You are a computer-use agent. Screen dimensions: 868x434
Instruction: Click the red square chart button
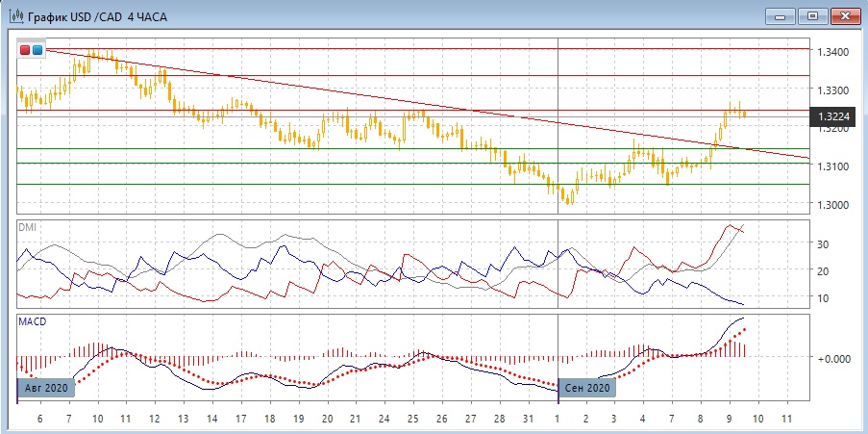26,49
